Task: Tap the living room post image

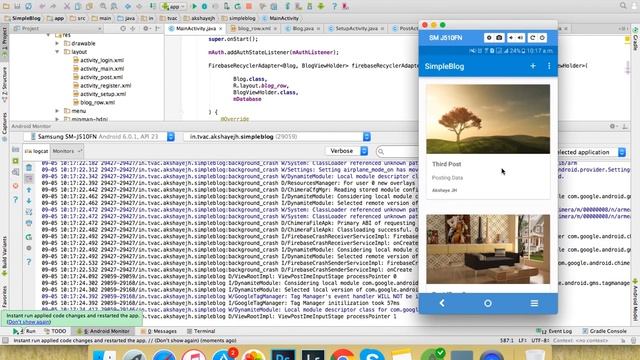Action: coord(488,249)
